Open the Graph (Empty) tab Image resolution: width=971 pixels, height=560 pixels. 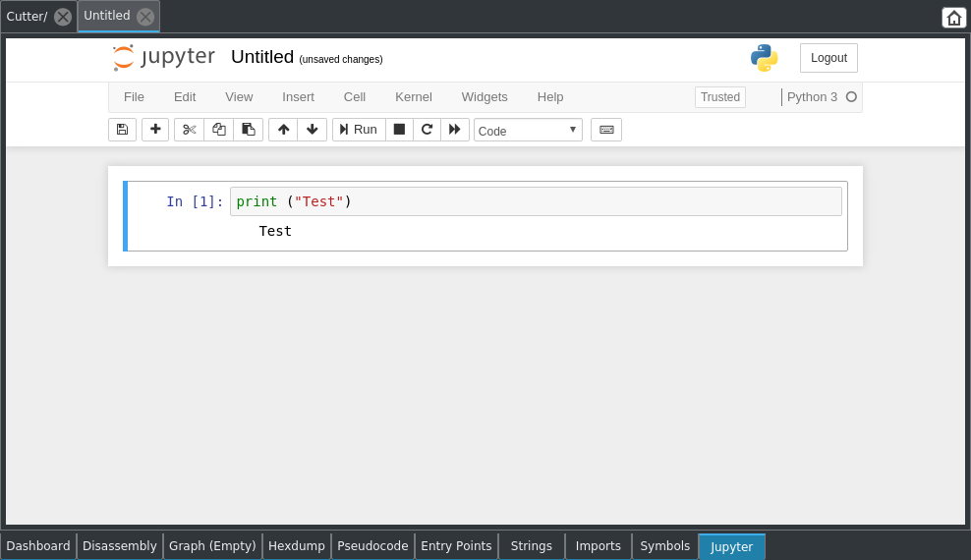212,546
